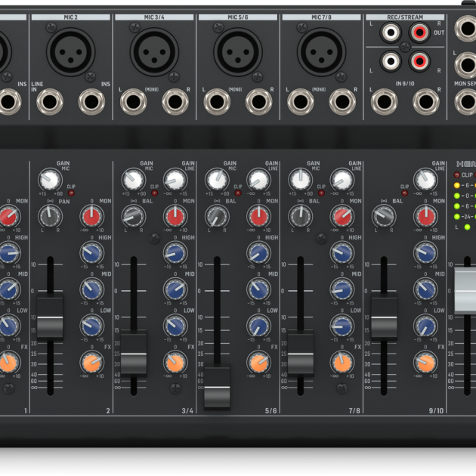Click the channel 3/4 GAIN MIC knob

coord(134,180)
